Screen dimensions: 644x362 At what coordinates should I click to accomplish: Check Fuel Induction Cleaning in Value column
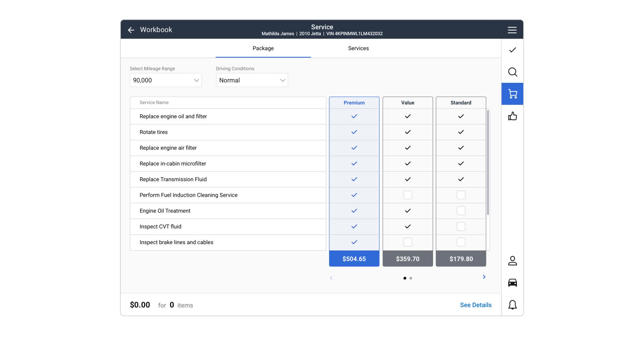408,195
